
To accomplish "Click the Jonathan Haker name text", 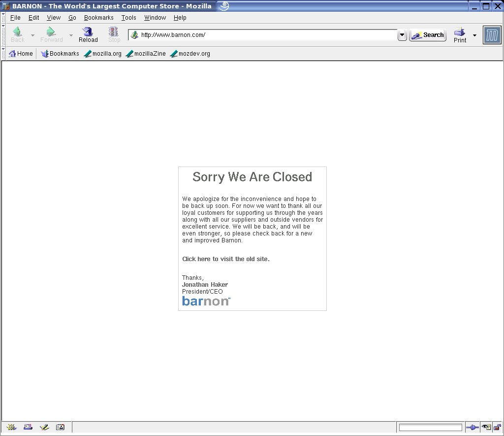I will pyautogui.click(x=205, y=285).
